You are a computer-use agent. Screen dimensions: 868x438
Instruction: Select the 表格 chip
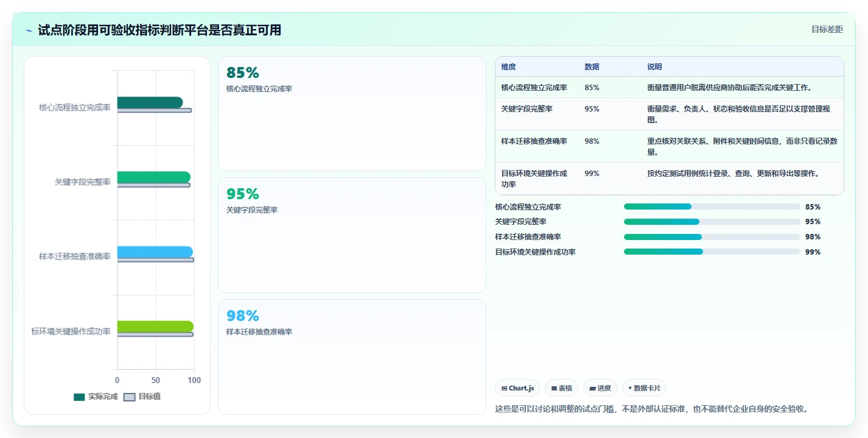[x=561, y=388]
